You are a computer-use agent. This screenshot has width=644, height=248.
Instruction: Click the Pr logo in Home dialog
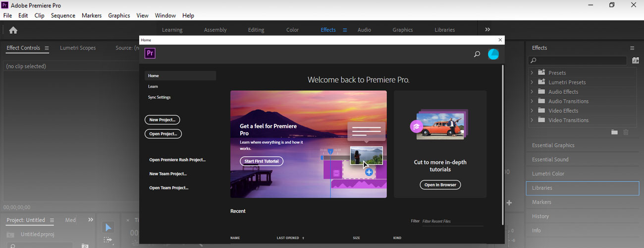[150, 54]
